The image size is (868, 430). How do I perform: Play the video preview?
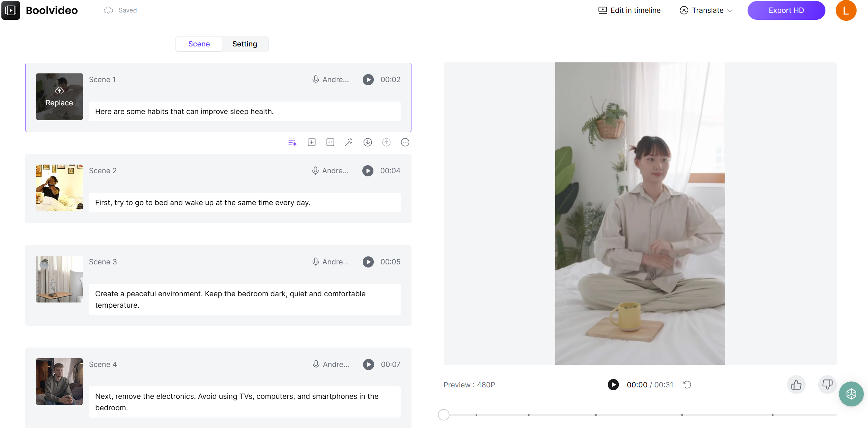(613, 385)
